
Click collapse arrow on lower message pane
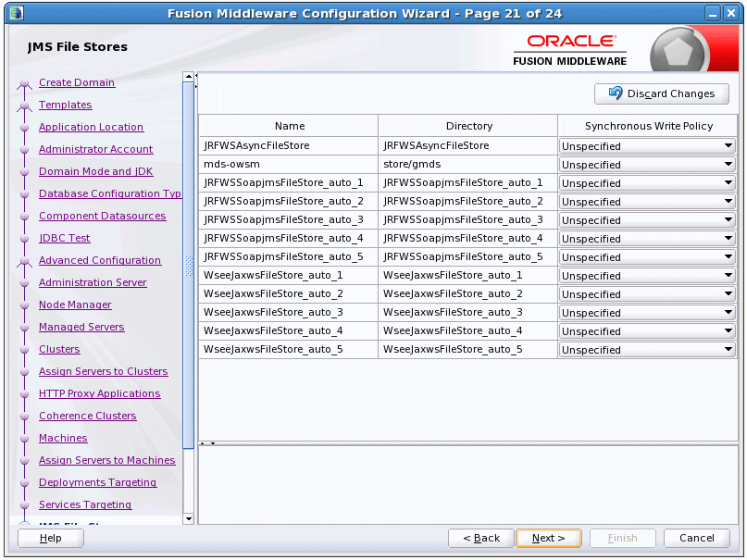(213, 443)
